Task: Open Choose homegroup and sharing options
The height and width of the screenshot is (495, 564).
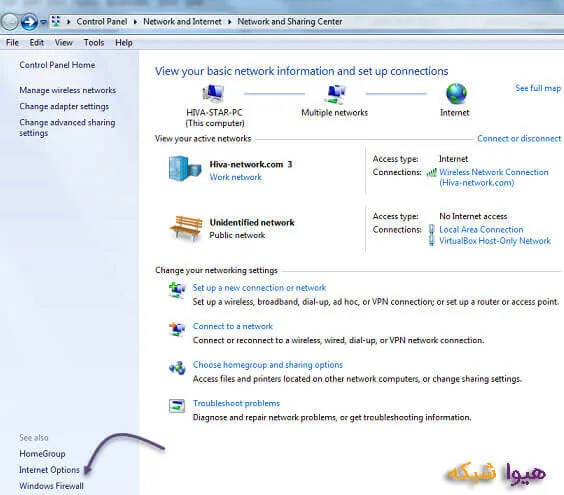Action: pos(268,365)
